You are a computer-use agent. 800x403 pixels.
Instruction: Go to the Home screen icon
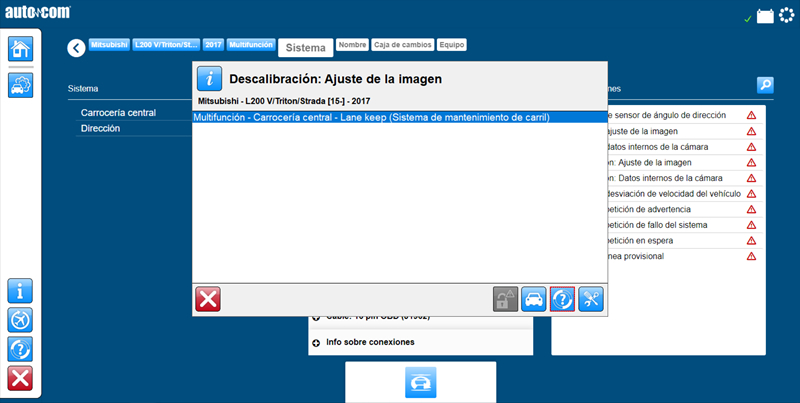click(x=20, y=49)
